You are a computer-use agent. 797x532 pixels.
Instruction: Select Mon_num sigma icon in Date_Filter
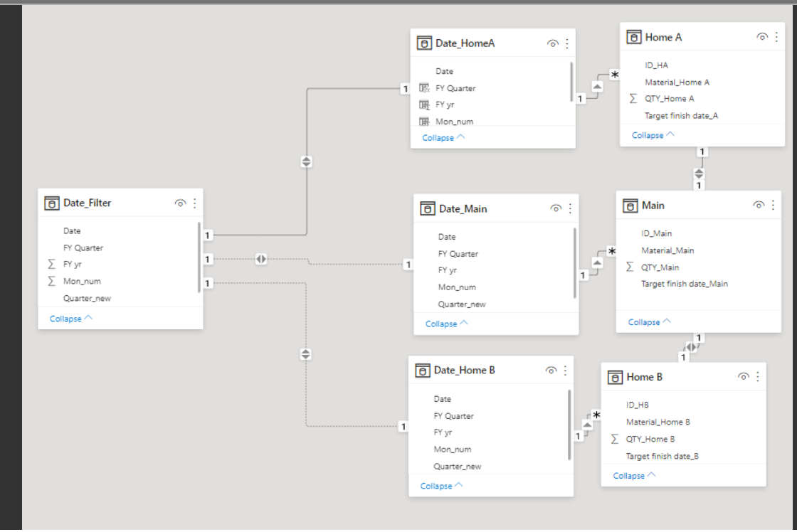[x=51, y=281]
